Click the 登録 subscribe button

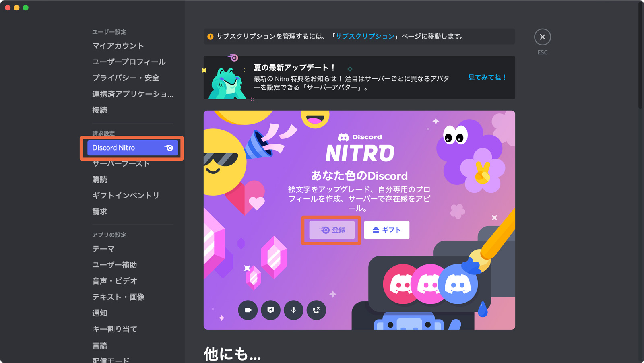(331, 230)
